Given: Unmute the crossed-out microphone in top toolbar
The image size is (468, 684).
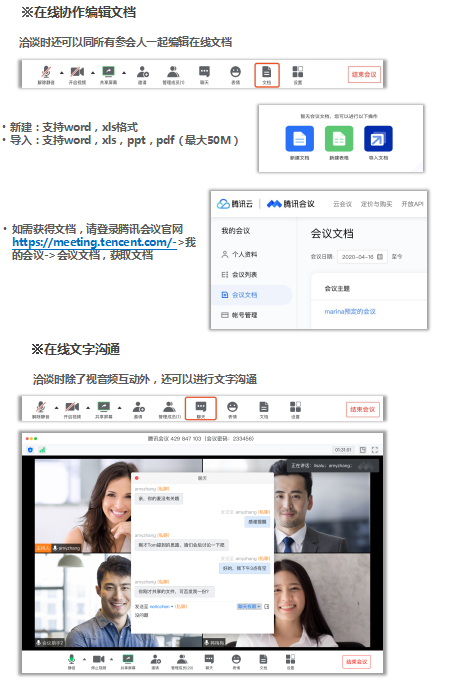Looking at the screenshot, I should tap(46, 72).
